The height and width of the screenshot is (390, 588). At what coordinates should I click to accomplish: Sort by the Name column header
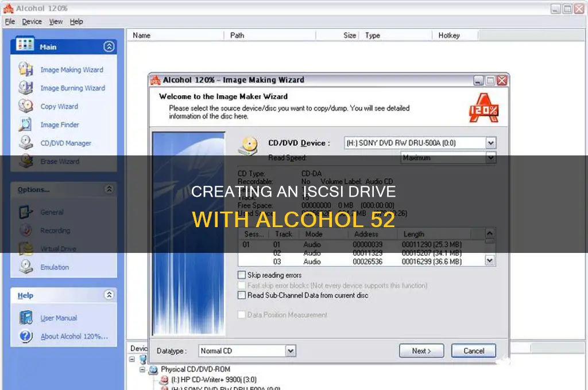pos(176,35)
